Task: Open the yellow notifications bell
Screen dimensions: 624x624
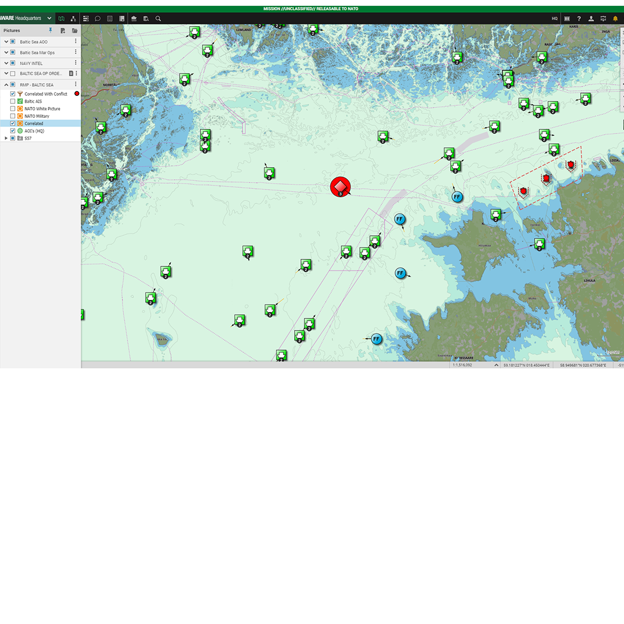Action: tap(615, 18)
